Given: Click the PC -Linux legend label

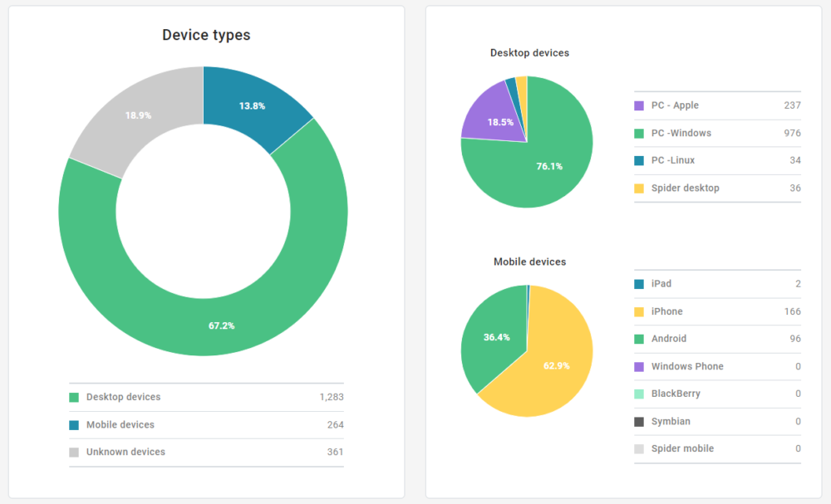Looking at the screenshot, I should point(672,160).
